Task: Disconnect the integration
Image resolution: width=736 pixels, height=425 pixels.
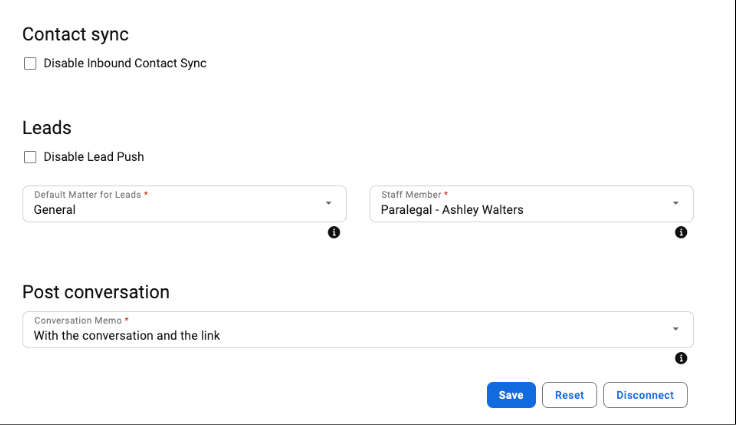Action: [x=645, y=395]
